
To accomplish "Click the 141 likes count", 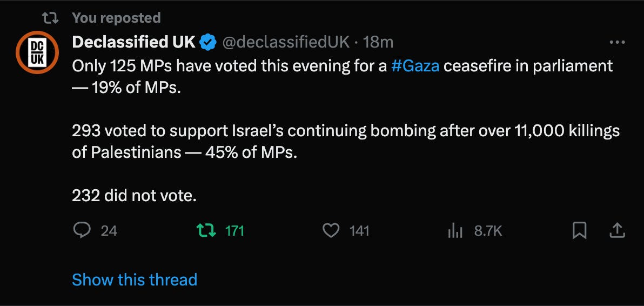I will [x=359, y=231].
